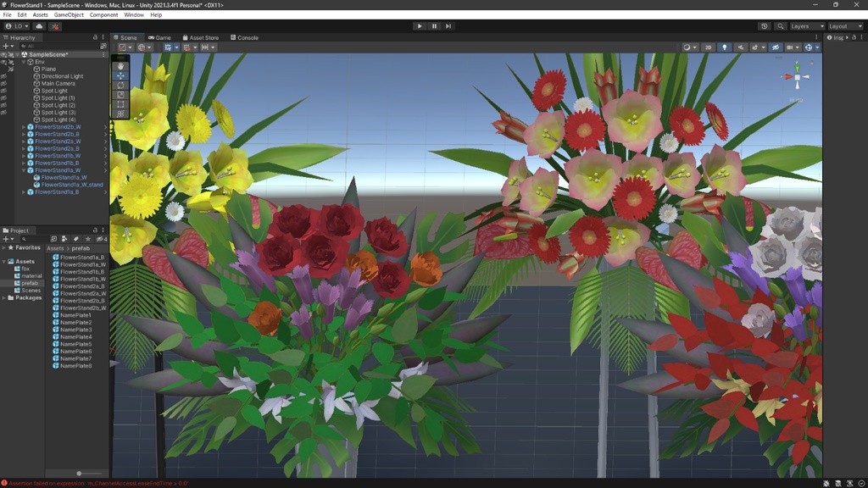The width and height of the screenshot is (868, 488).
Task: Select the Scale tool
Action: coord(120,95)
